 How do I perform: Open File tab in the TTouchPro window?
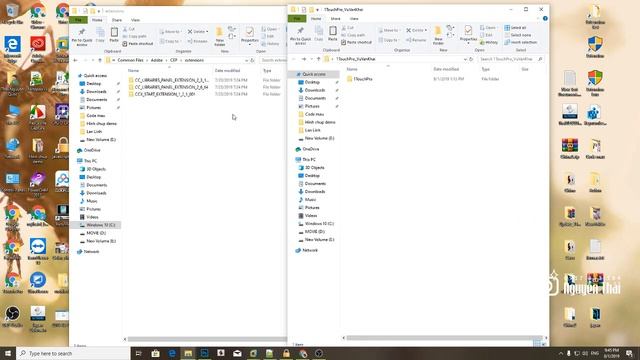tap(297, 19)
